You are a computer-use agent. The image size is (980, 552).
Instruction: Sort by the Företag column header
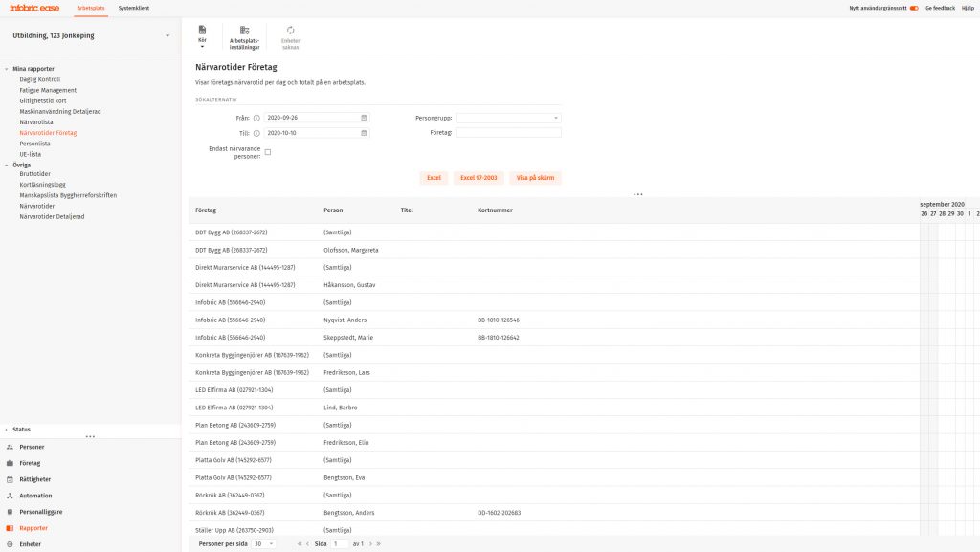(x=206, y=210)
